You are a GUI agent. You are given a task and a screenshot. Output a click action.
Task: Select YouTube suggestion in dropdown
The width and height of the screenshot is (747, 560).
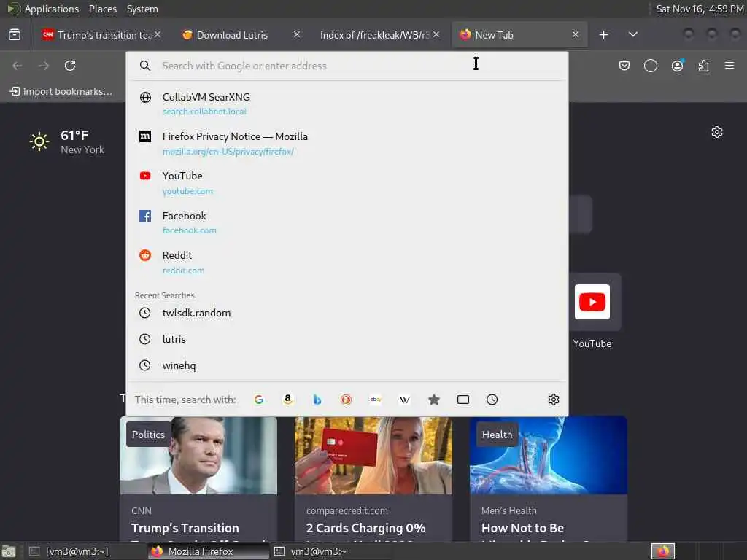point(347,183)
